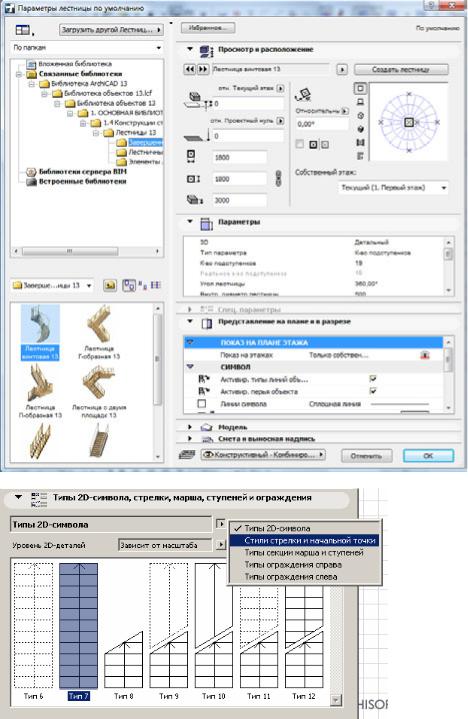Click library view mode icon top left
468x719 pixels.
tap(23, 30)
